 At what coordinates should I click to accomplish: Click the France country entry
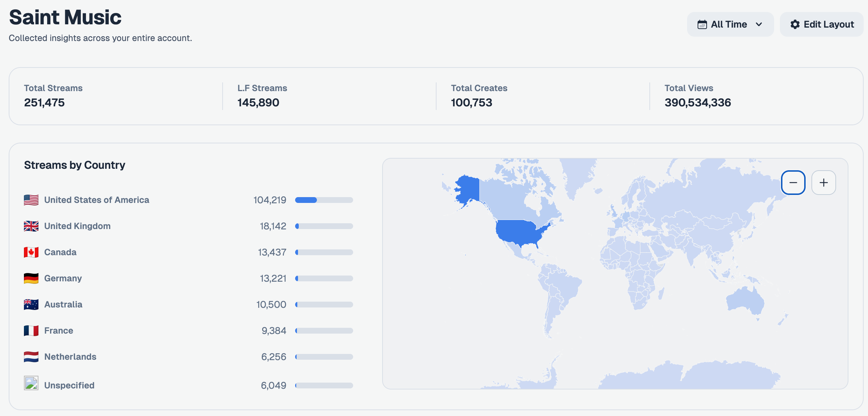click(x=58, y=330)
